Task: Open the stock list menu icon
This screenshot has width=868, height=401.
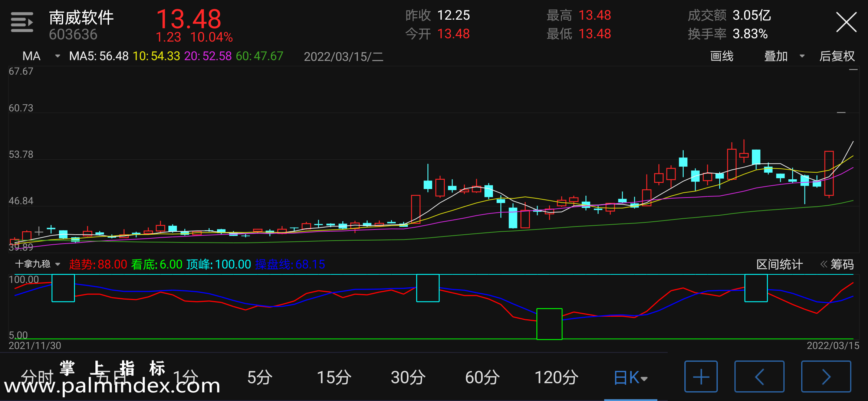Action: (x=22, y=22)
